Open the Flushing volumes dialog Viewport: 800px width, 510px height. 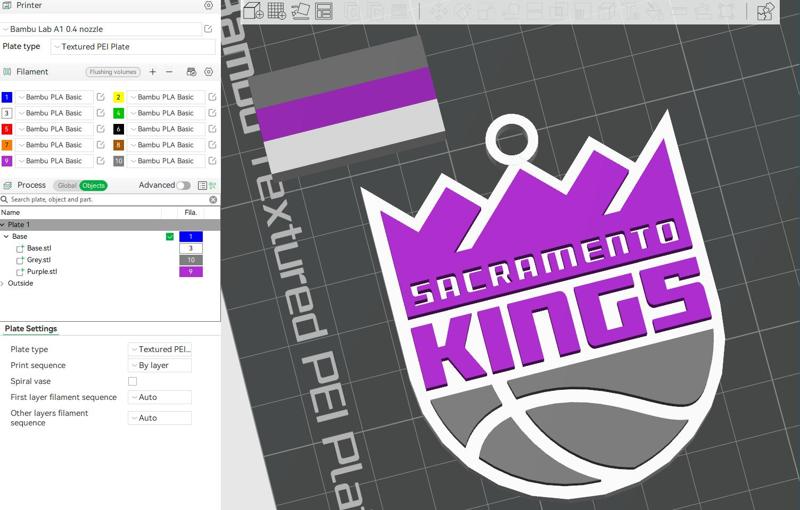coord(113,72)
